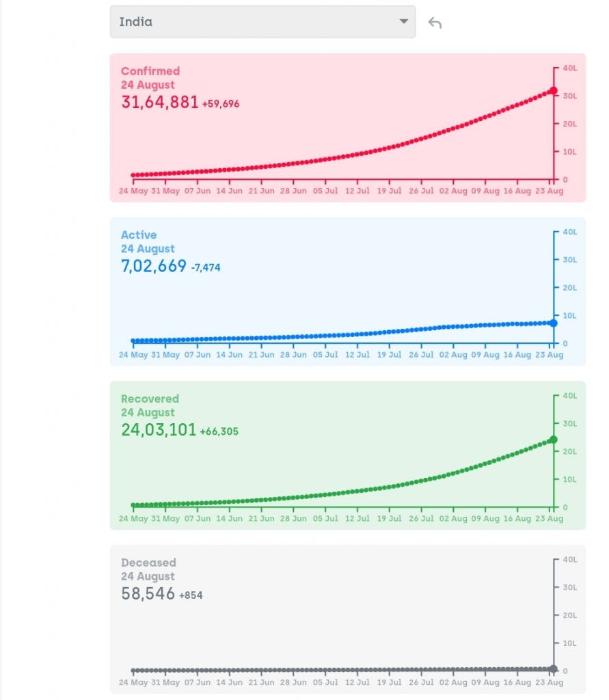Viewport: 609px width, 700px height.
Task: Click the Confirmed chart title
Action: [x=150, y=71]
